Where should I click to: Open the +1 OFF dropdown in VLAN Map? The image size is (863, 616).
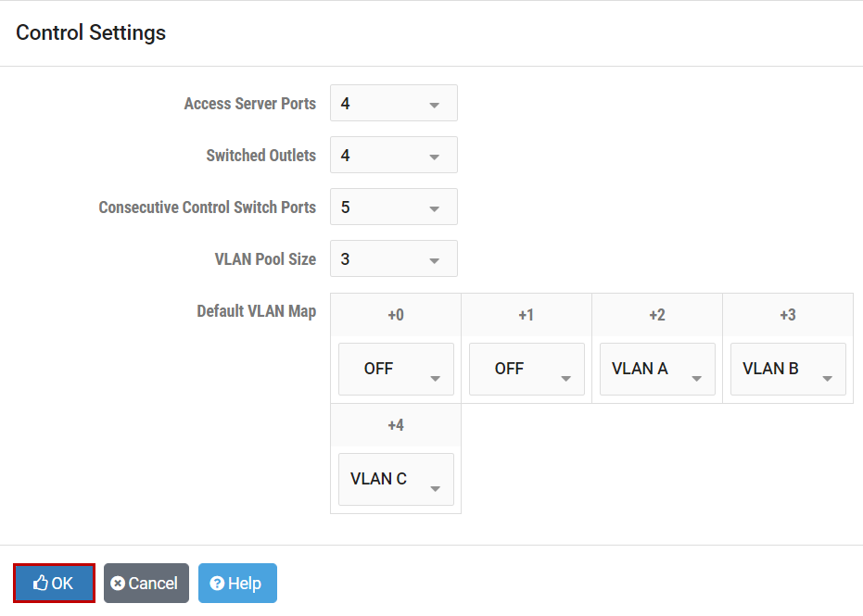pyautogui.click(x=527, y=369)
